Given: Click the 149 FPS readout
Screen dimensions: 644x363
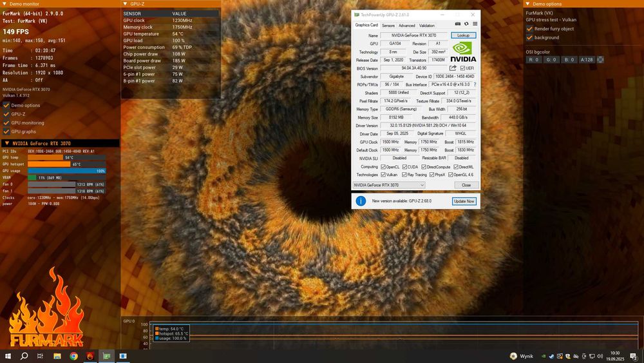Looking at the screenshot, I should pyautogui.click(x=16, y=32).
